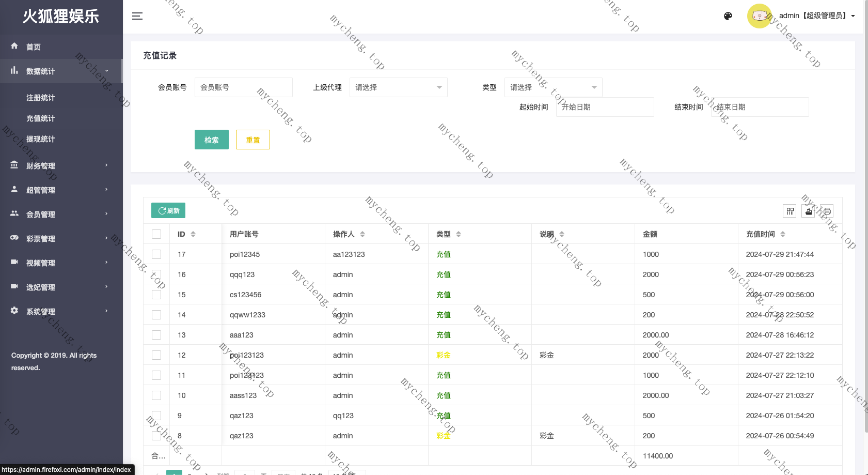The image size is (868, 475).
Task: Click the table print icon
Action: tap(827, 211)
